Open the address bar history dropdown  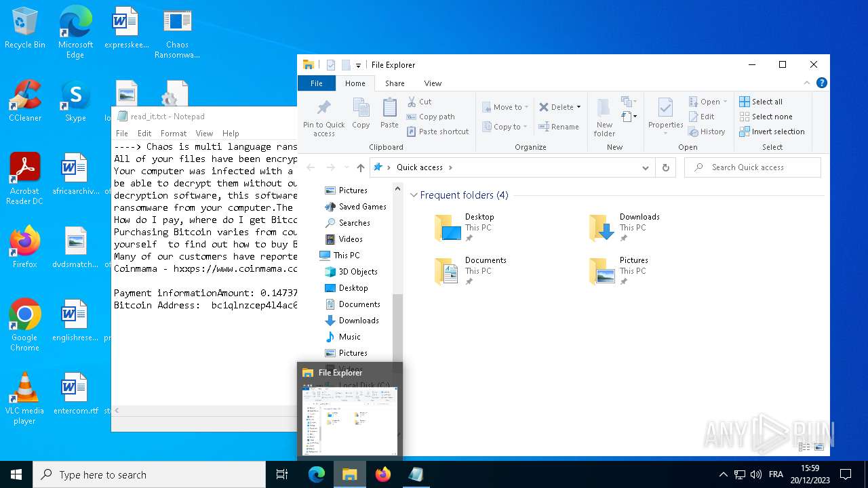point(646,167)
